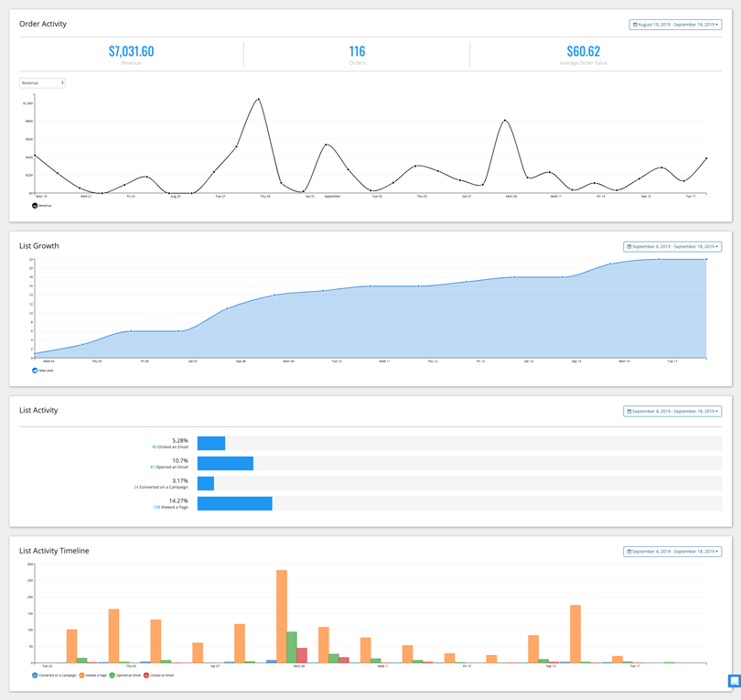Image resolution: width=741 pixels, height=700 pixels.
Task: Click the first data point on the Revenue line
Action: 35,155
